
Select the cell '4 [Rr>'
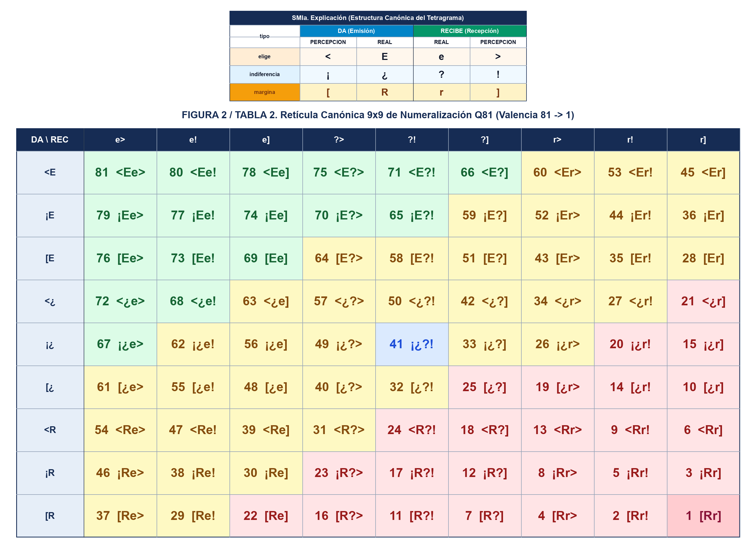557,516
